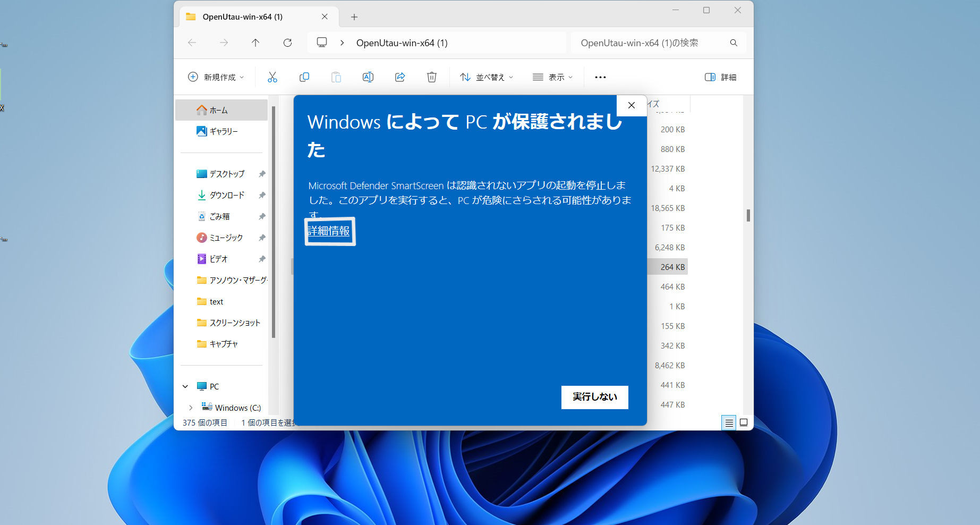Select Windows (C:) in the sidebar
980x525 pixels.
231,408
